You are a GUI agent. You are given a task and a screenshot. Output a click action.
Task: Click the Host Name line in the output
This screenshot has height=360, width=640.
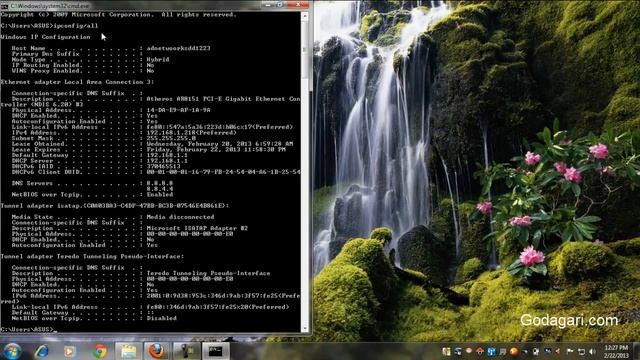pyautogui.click(x=111, y=48)
